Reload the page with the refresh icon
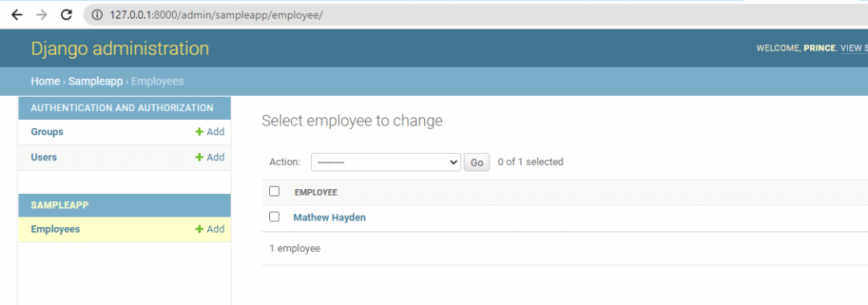Screen dimensions: 868x305 point(67,15)
